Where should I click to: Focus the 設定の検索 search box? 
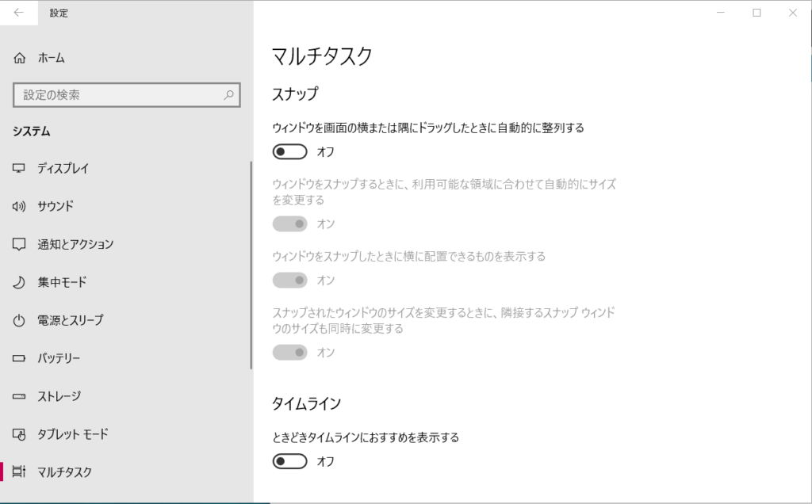point(127,95)
